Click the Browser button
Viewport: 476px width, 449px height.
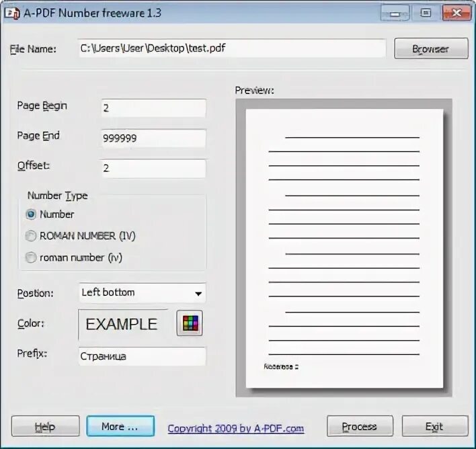tap(431, 48)
